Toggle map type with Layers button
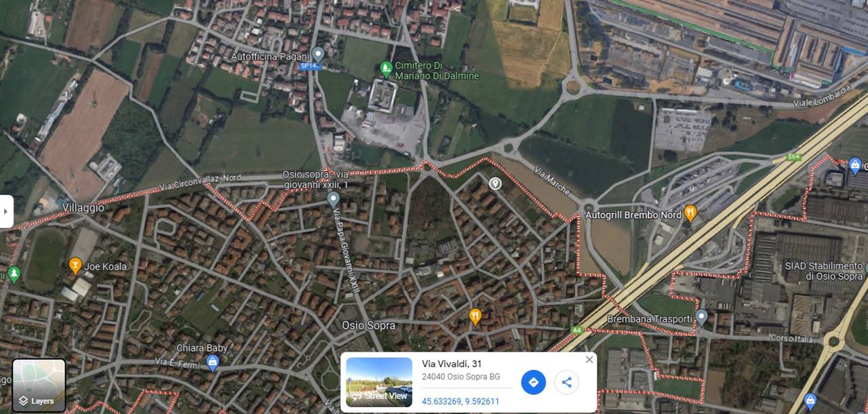Image resolution: width=868 pixels, height=414 pixels. 39,385
